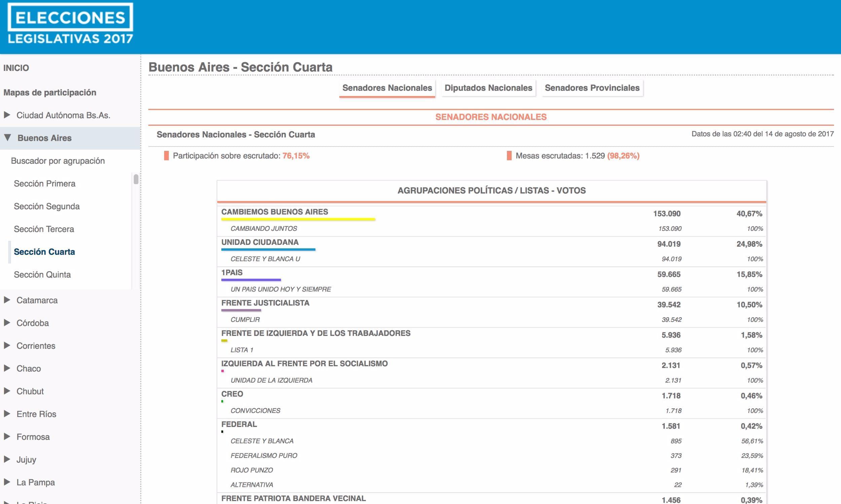This screenshot has height=504, width=841.
Task: Click the yellow Cambiemos Buenos Aires bar
Action: [298, 220]
